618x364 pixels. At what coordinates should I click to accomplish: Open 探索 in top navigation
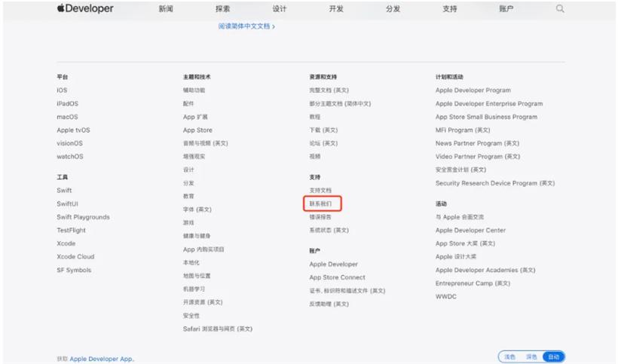pyautogui.click(x=222, y=9)
